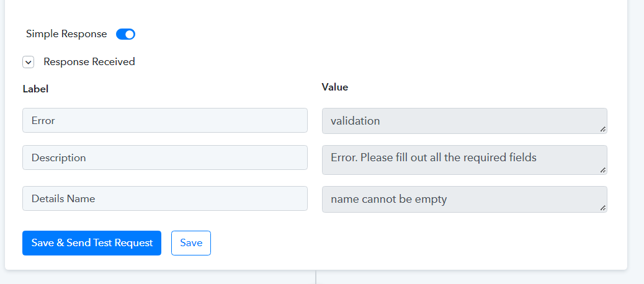Viewport: 644px width, 284px height.
Task: Disable the Simple Response toggle
Action: (x=125, y=34)
